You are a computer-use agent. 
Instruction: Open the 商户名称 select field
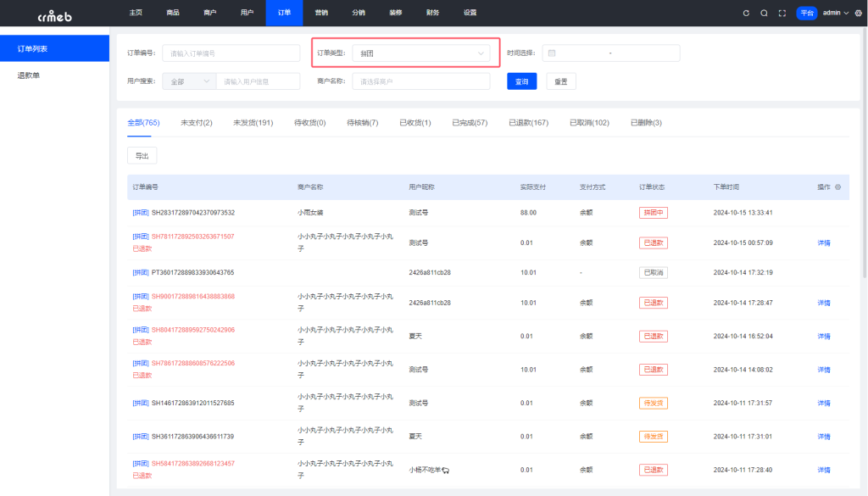420,81
